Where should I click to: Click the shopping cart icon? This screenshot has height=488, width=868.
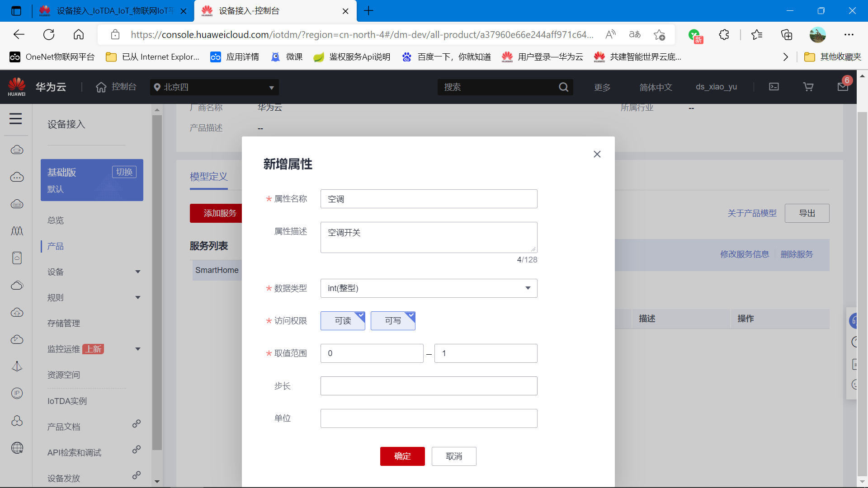(808, 87)
